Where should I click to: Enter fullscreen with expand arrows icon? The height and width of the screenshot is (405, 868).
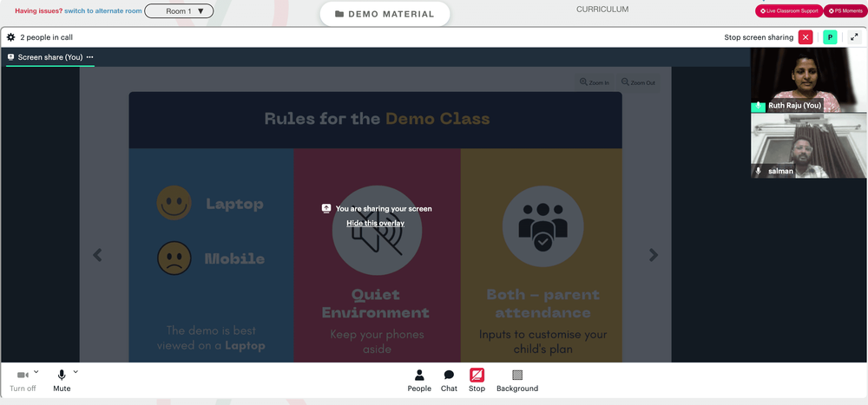854,37
